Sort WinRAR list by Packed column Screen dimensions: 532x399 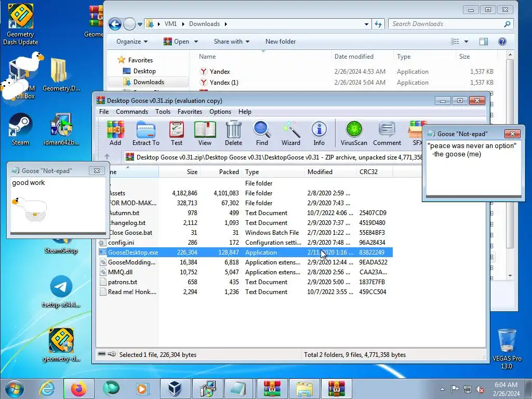pyautogui.click(x=221, y=171)
